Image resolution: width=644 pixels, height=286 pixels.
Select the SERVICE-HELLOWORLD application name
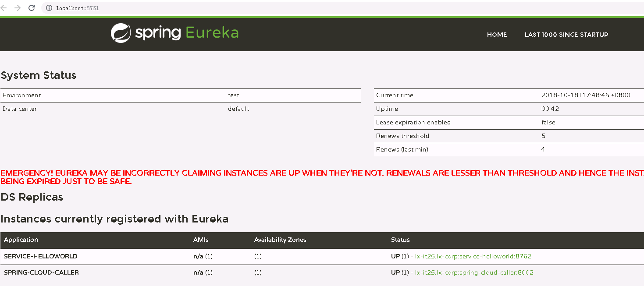point(41,256)
